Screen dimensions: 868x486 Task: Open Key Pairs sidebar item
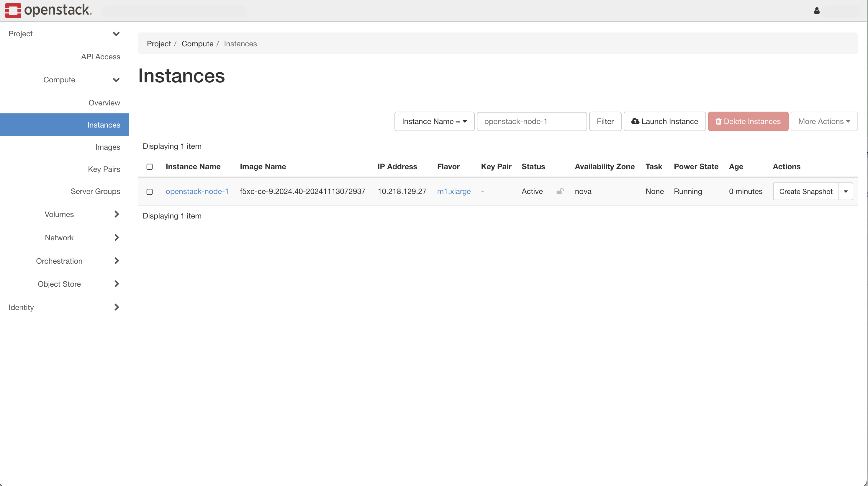(104, 169)
